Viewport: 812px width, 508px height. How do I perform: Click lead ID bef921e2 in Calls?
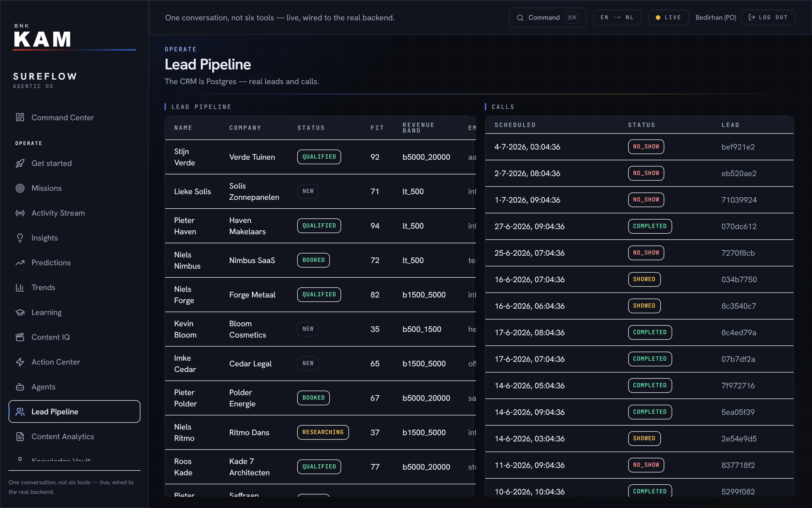[x=738, y=147]
